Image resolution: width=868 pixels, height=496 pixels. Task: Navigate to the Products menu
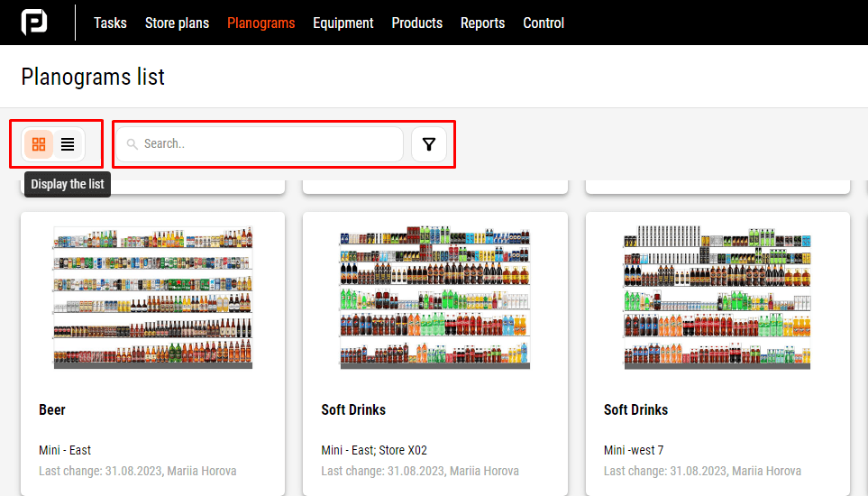pos(416,23)
